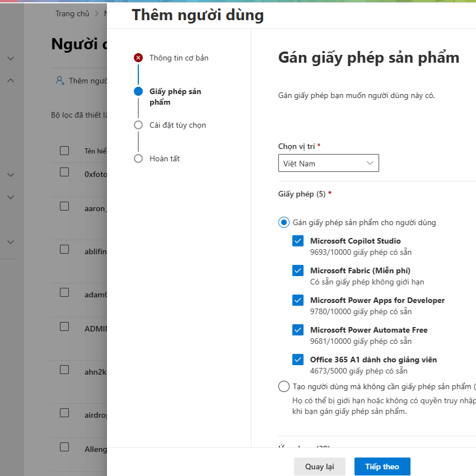Image resolution: width=476 pixels, height=476 pixels.
Task: Go to Thông tin cơ bản step
Action: (x=179, y=58)
